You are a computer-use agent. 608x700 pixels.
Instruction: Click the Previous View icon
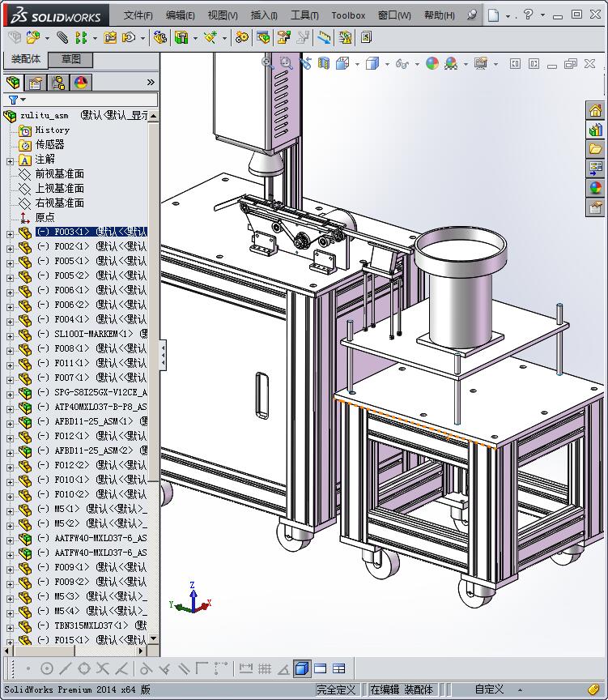click(x=305, y=63)
